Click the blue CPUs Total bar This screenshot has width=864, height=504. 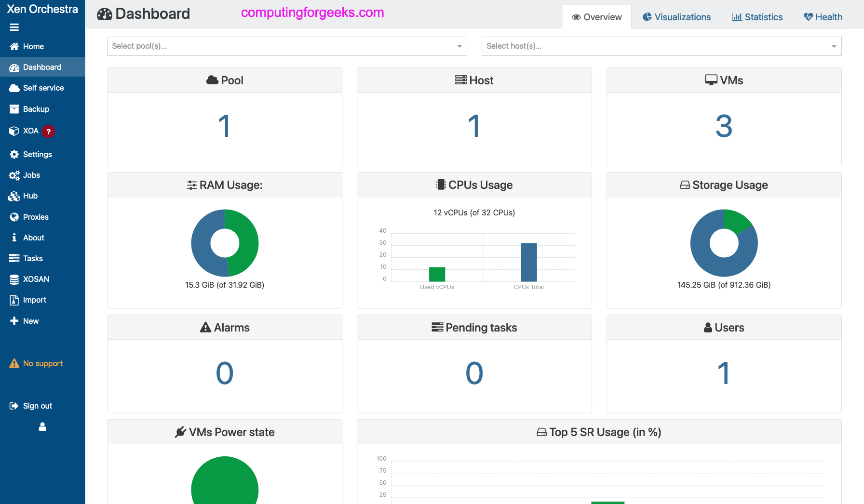click(x=529, y=262)
